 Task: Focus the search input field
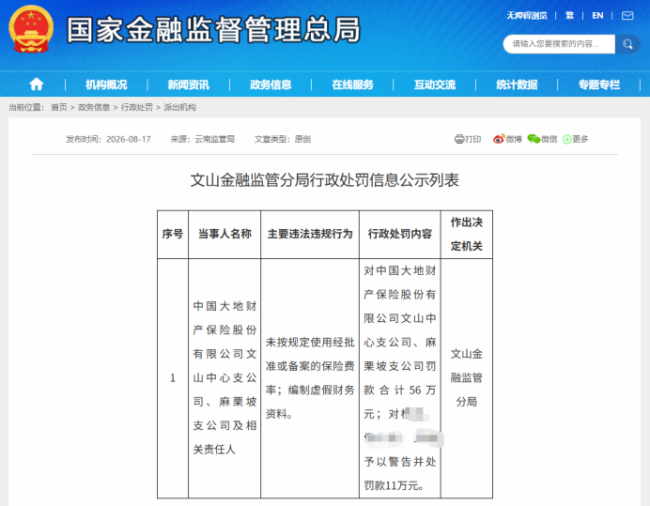(x=559, y=44)
